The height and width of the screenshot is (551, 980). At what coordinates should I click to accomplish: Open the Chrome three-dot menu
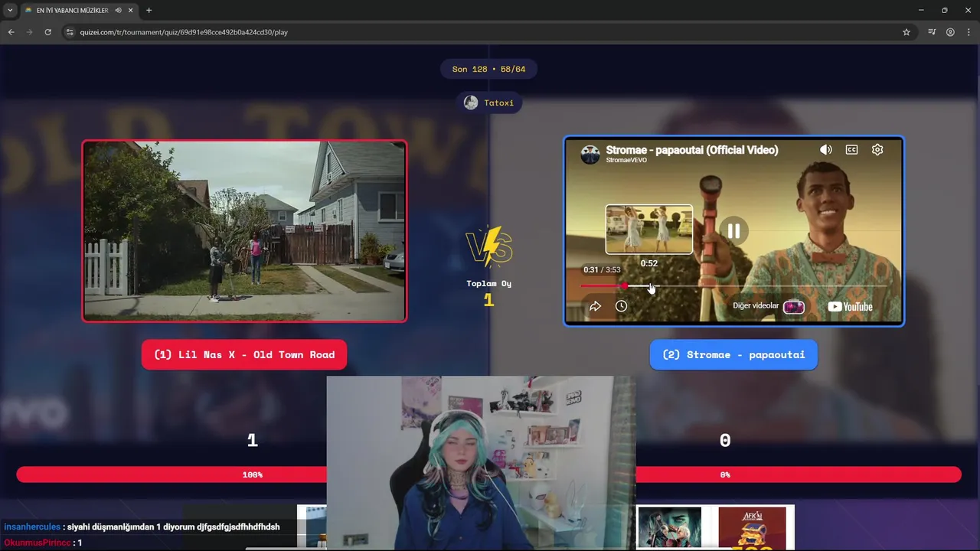point(969,32)
